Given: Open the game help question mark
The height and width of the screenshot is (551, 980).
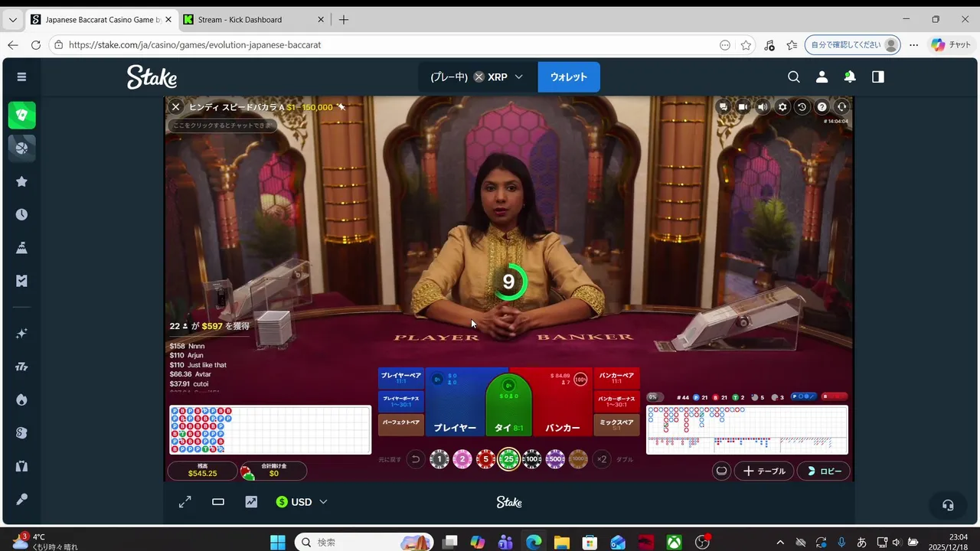Looking at the screenshot, I should 822,107.
